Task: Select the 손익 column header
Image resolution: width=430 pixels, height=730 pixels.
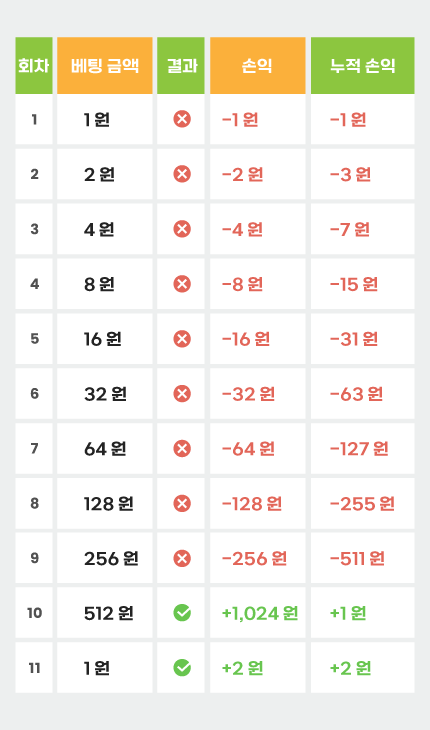Action: point(258,66)
